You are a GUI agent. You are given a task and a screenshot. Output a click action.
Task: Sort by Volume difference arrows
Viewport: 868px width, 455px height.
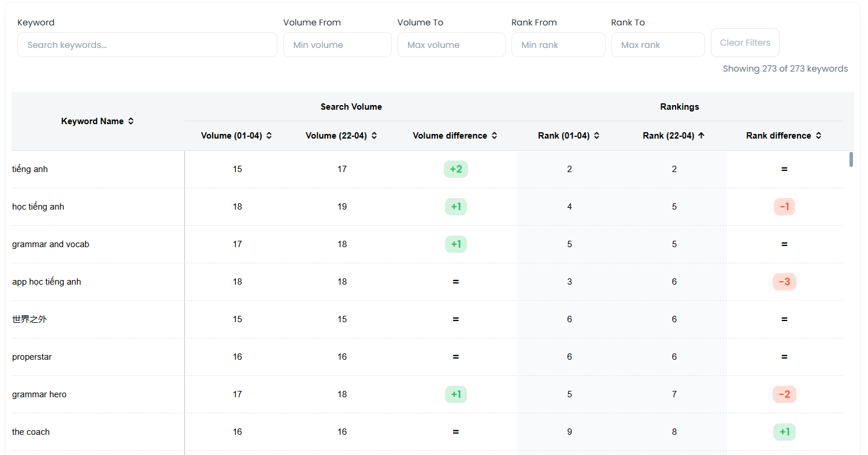point(495,136)
